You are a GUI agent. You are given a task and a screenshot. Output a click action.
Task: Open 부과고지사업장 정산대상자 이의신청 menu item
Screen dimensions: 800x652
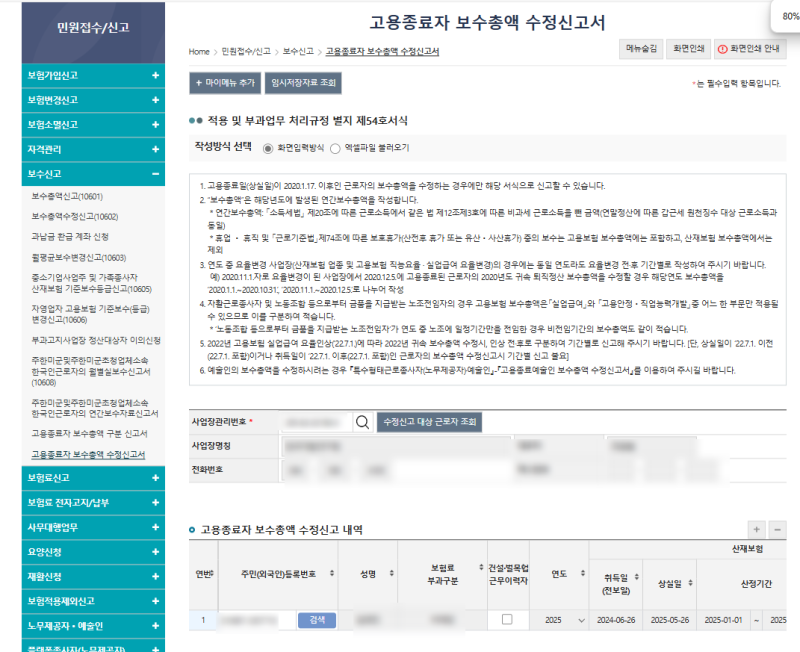point(96,340)
